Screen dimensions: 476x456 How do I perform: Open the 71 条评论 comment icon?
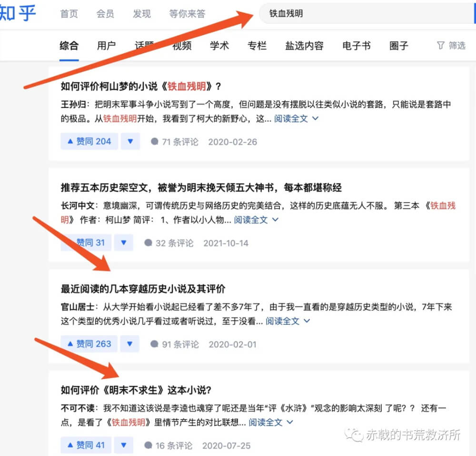(155, 141)
